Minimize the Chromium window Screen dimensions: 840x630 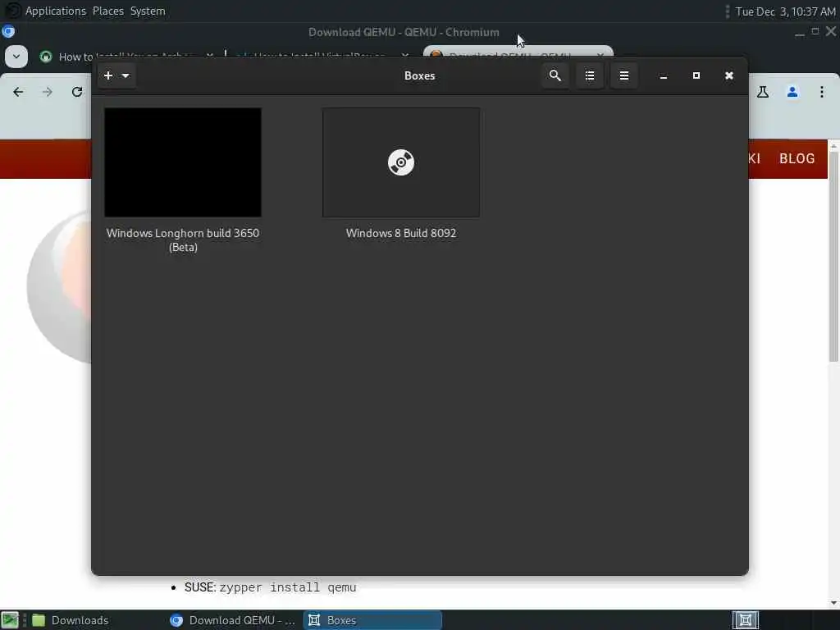pyautogui.click(x=799, y=32)
